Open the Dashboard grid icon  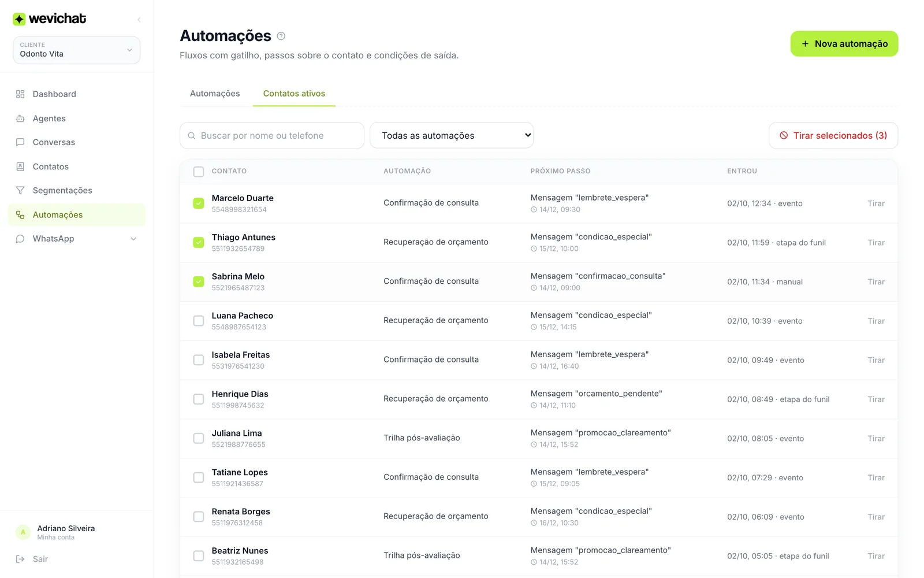click(x=20, y=94)
